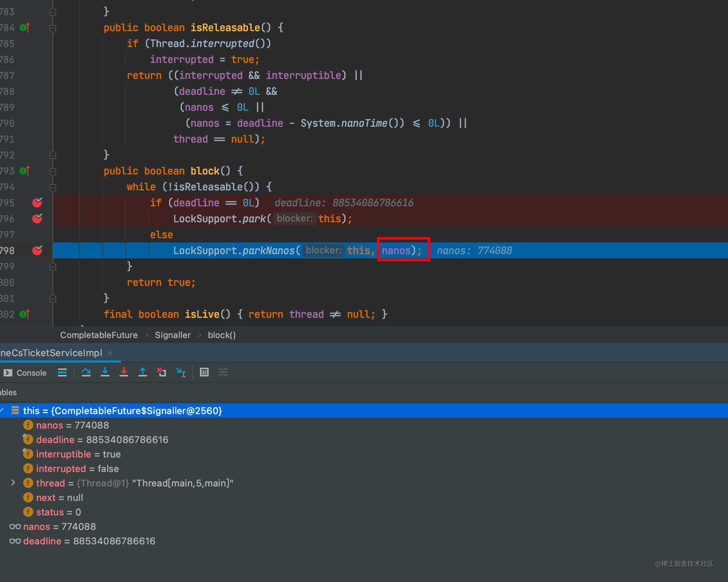The image size is (728, 582).
Task: Toggle the breakpoint on line 795
Action: pyautogui.click(x=37, y=203)
